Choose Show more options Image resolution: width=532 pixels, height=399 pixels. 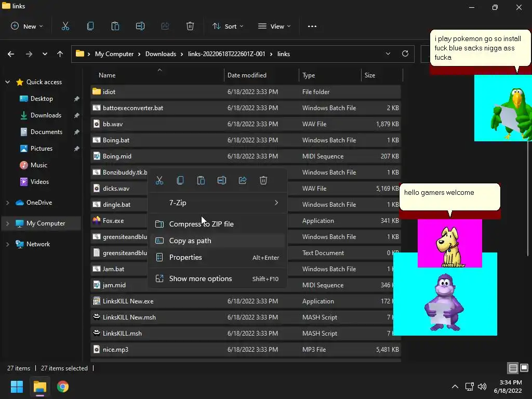point(218,278)
